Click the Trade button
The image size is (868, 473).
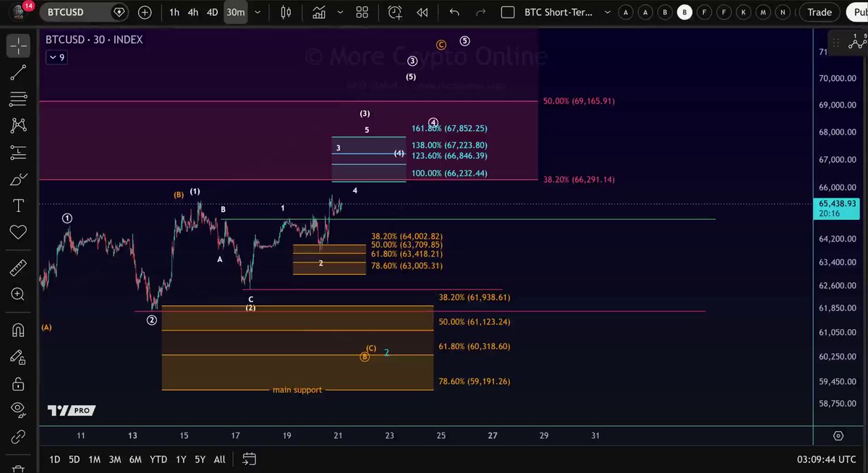click(820, 12)
